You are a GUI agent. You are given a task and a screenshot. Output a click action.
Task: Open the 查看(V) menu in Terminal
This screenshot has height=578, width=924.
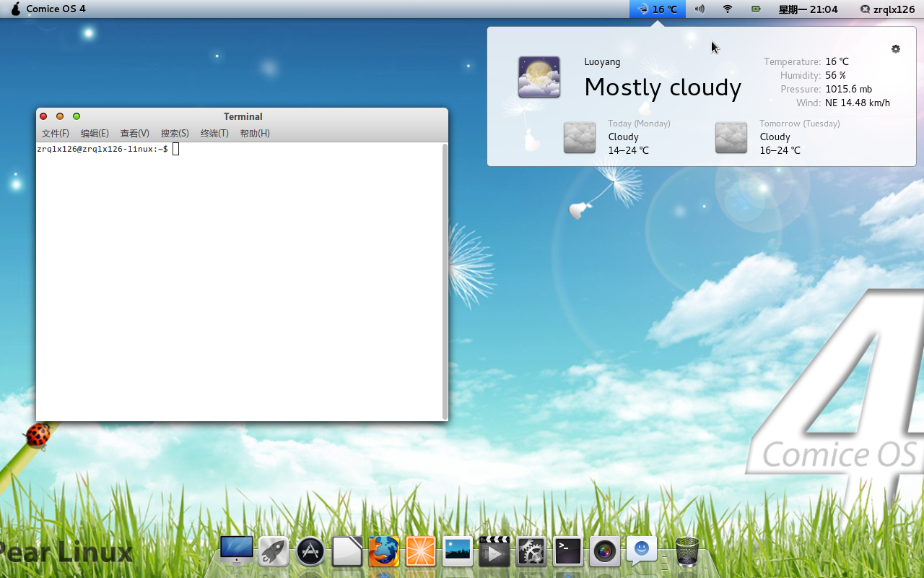[x=134, y=134]
